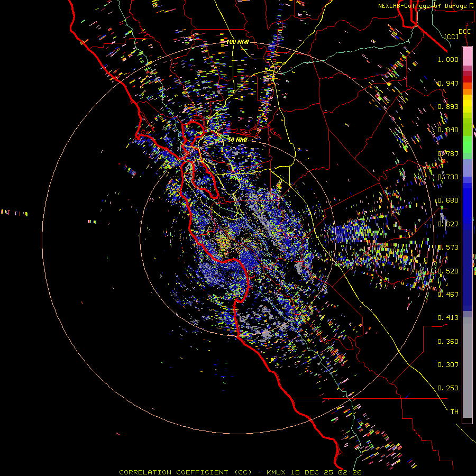Pick the yellow color band beside 0.893

467,106
